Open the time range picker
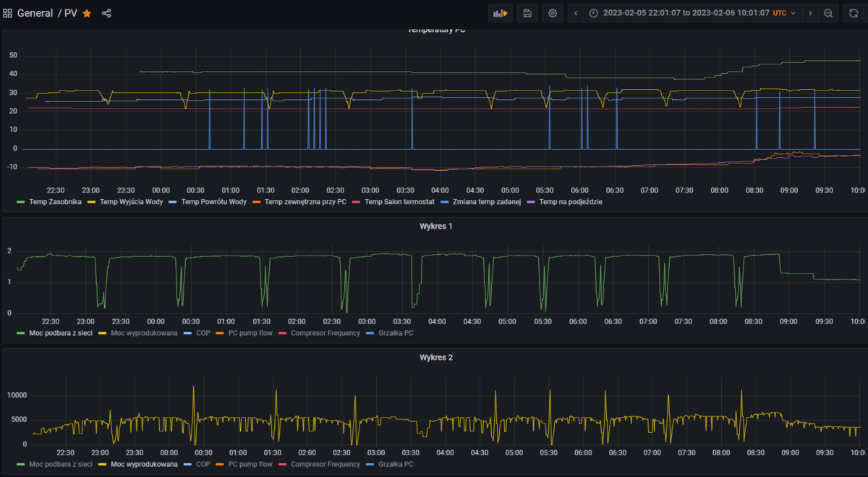Viewport: 868px width, 477px height. click(x=686, y=13)
